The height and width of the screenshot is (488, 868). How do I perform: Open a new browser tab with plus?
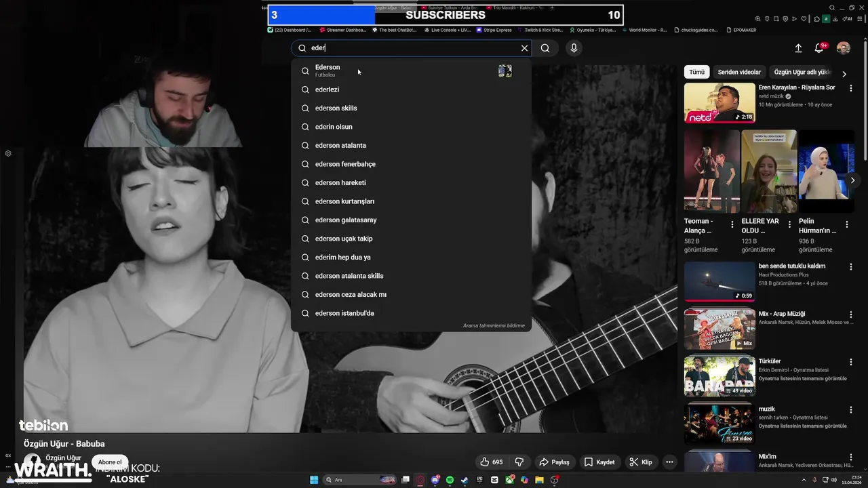tap(552, 7)
